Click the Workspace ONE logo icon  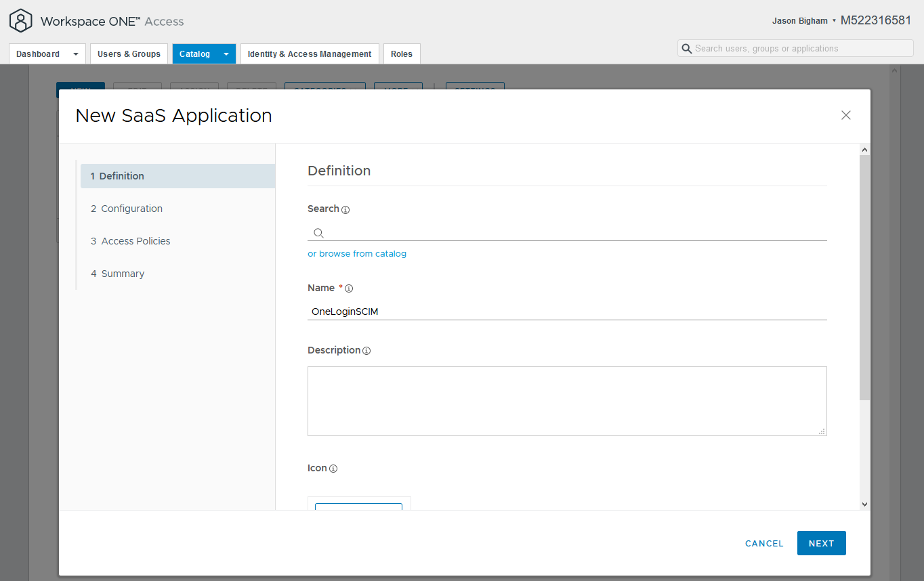(x=20, y=20)
